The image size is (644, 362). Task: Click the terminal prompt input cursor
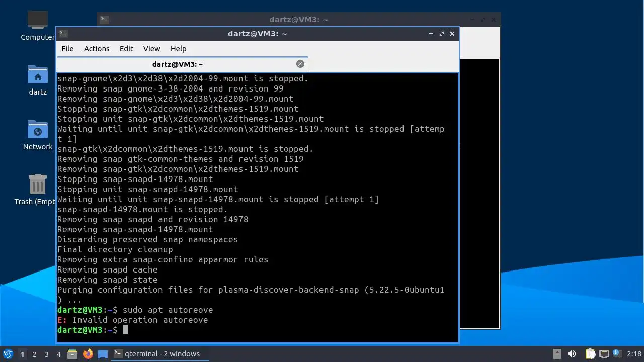(x=125, y=330)
